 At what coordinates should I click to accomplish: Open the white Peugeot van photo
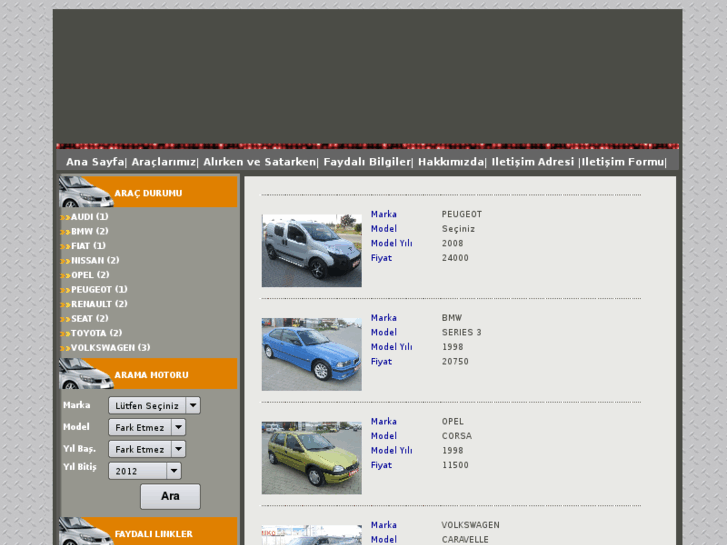[x=311, y=250]
